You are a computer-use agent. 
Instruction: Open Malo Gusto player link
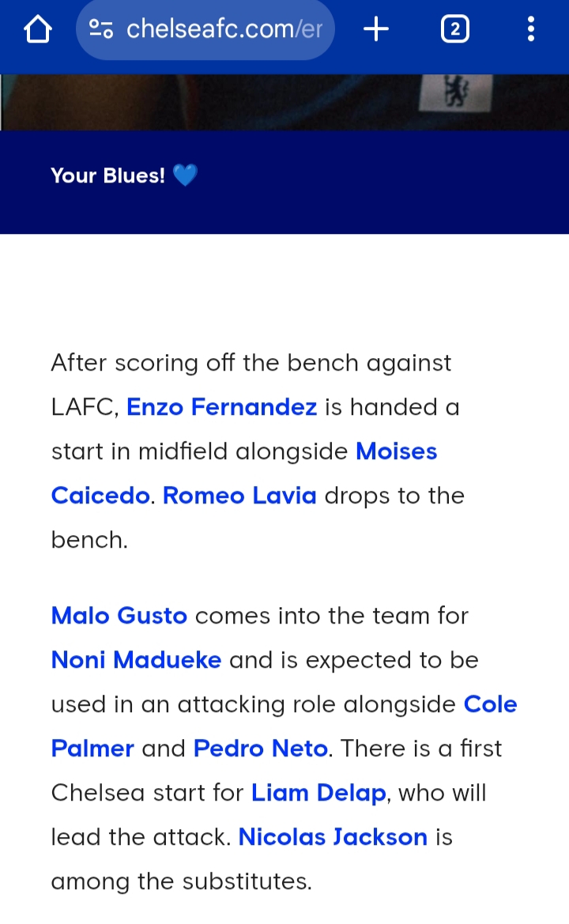(119, 616)
